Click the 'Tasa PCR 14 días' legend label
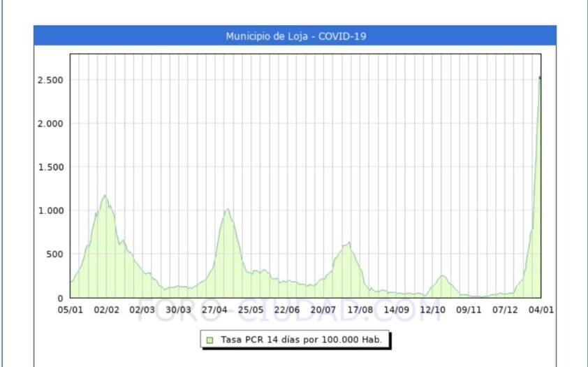Screen dimensions: 588x367 301,340
